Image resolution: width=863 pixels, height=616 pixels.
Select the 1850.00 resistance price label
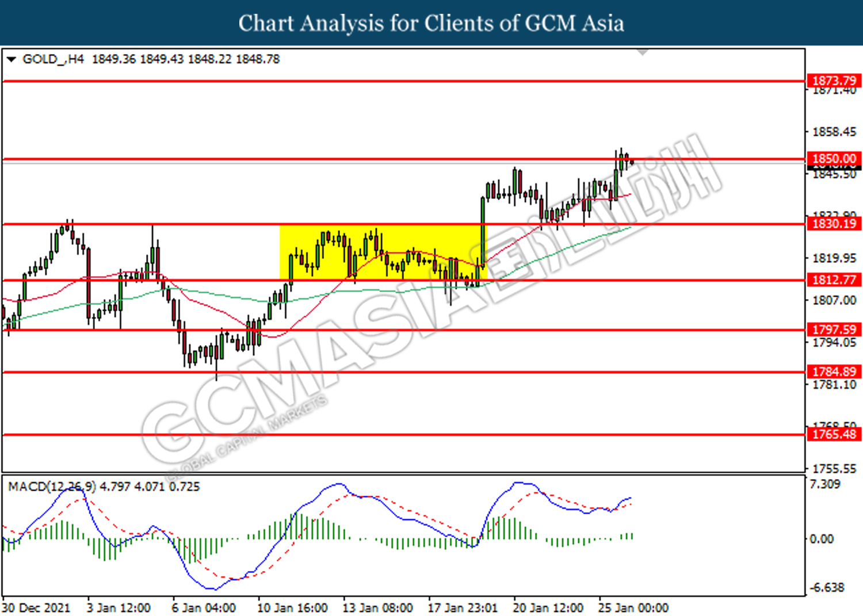pos(834,158)
